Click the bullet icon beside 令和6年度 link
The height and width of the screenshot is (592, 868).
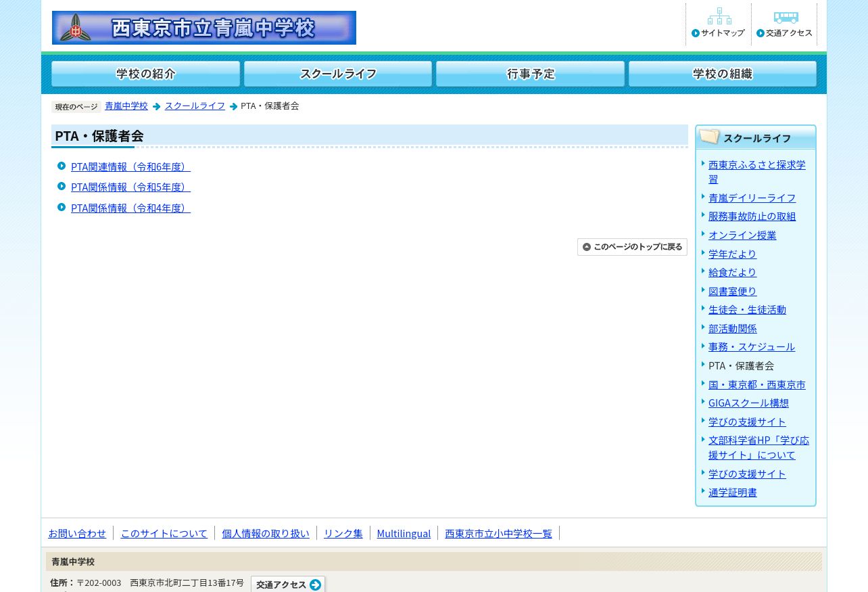(62, 166)
